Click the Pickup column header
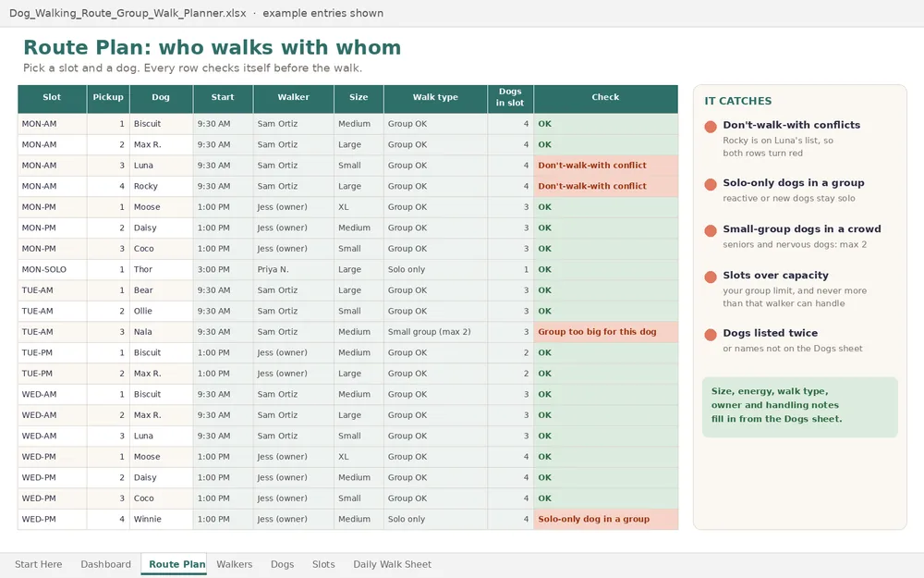This screenshot has width=924, height=578. coord(108,99)
